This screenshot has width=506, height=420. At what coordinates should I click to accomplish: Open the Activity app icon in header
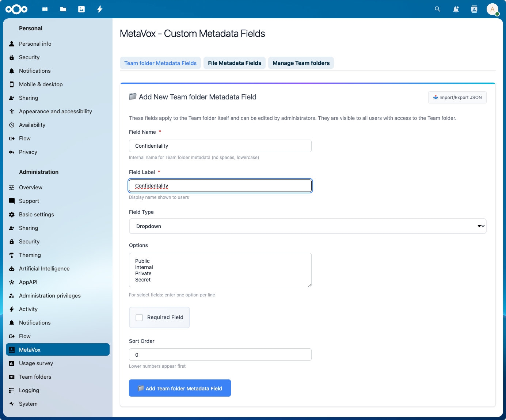click(100, 9)
